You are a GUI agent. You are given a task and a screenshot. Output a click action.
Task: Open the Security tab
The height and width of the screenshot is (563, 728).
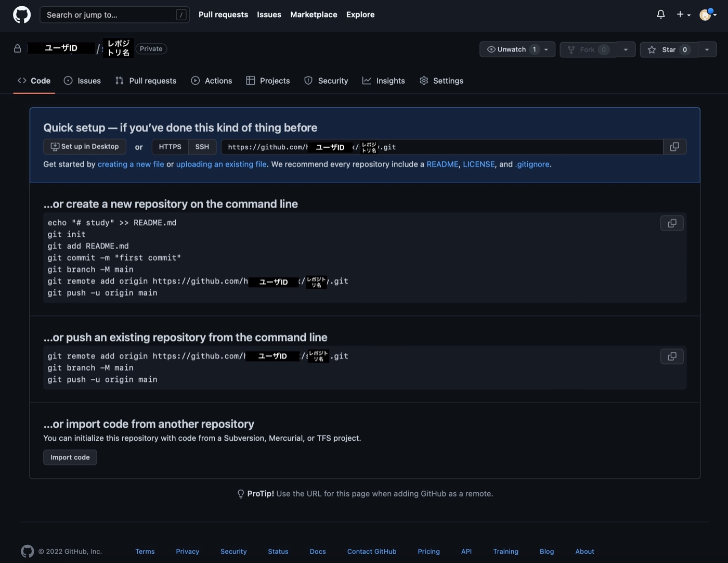coord(327,81)
